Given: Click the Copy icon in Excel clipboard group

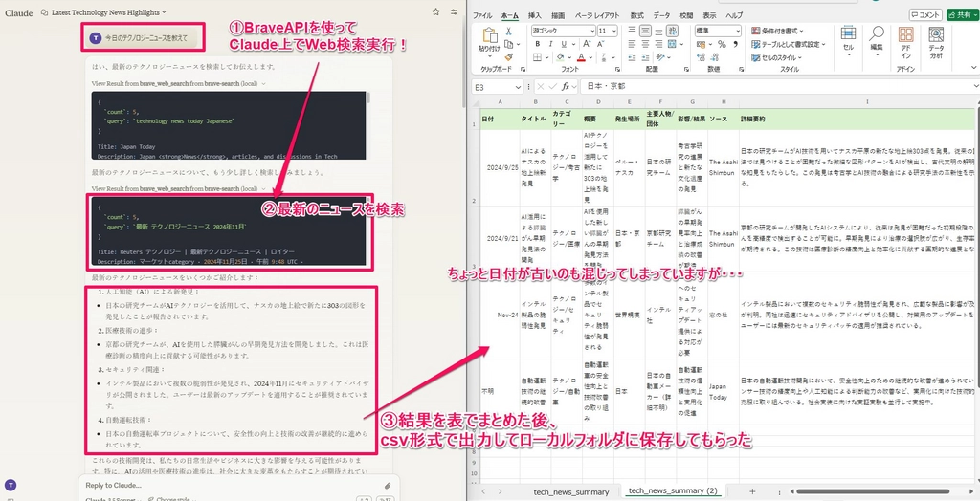Looking at the screenshot, I should (509, 44).
